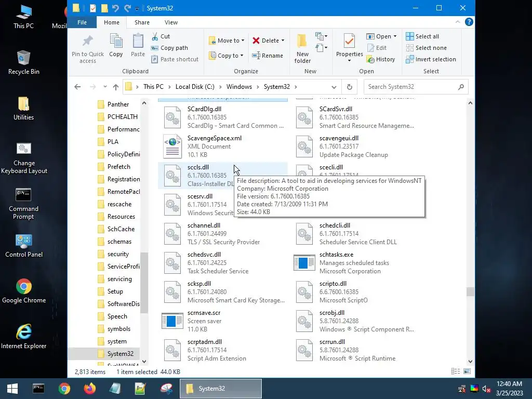Click Select all

click(422, 36)
